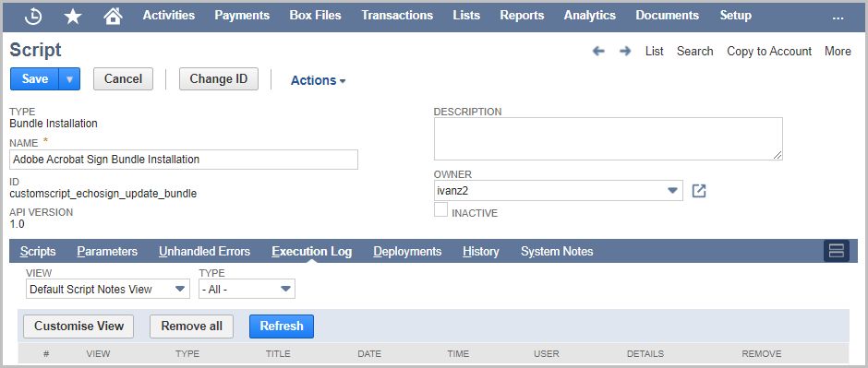Open the Shortcuts star icon
This screenshot has height=368, width=868.
73,17
